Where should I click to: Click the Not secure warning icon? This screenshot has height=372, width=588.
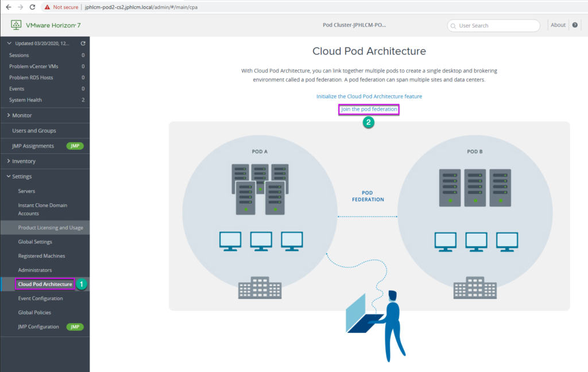point(47,7)
